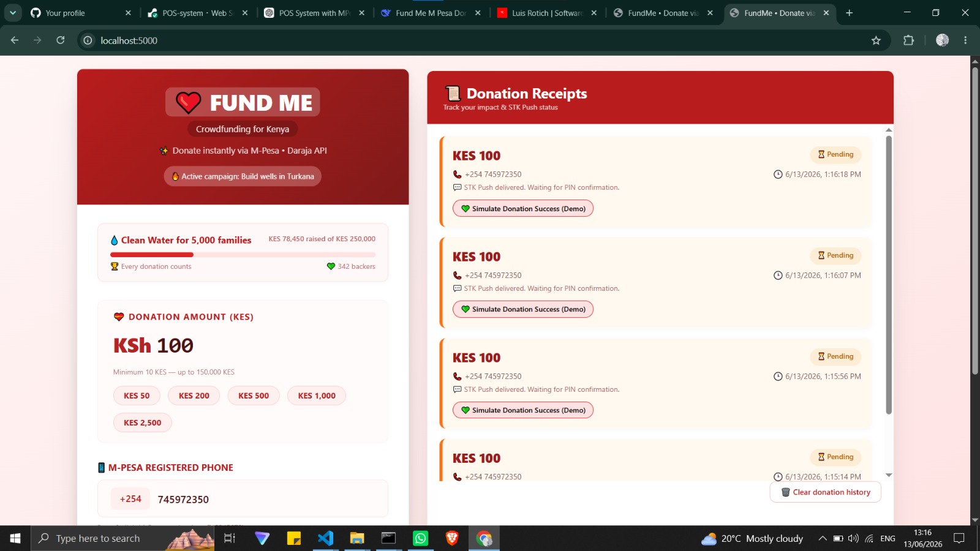This screenshot has width=980, height=551.
Task: Click the main page vertical scrollbar
Action: 975,220
